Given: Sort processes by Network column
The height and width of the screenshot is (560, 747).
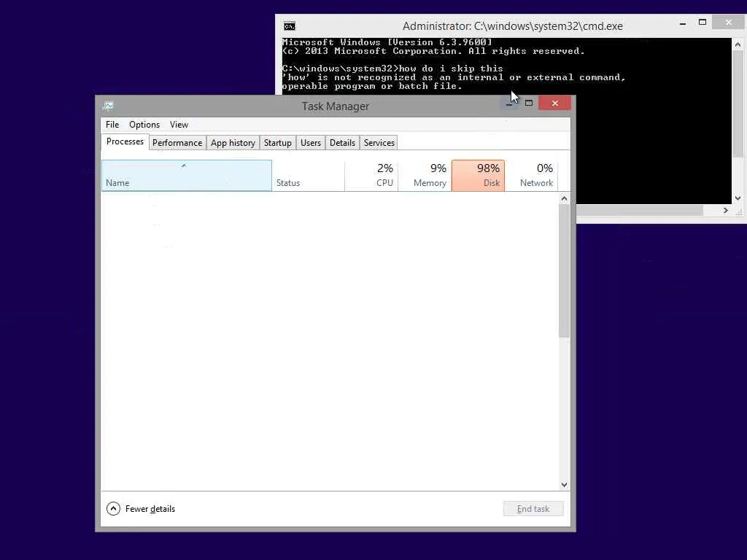Looking at the screenshot, I should (531, 176).
